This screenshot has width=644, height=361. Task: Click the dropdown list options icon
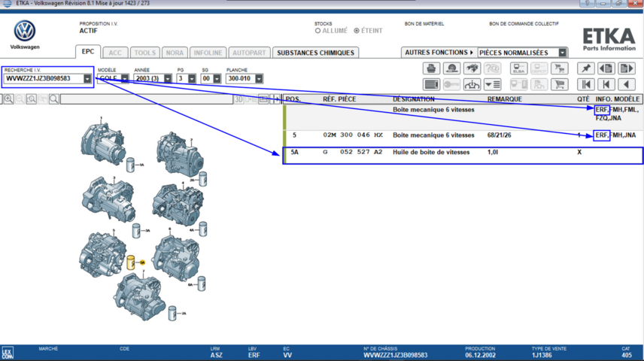click(x=492, y=84)
